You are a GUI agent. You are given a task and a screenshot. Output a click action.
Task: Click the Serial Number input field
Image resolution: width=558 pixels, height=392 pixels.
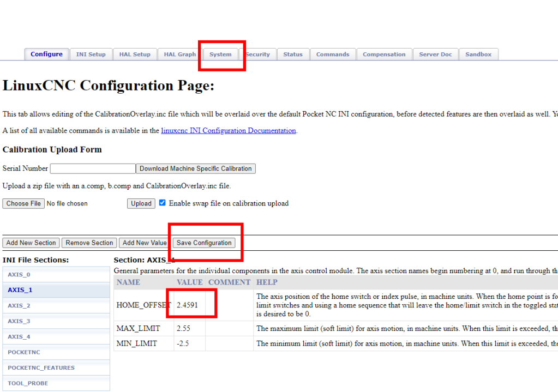[x=92, y=168]
